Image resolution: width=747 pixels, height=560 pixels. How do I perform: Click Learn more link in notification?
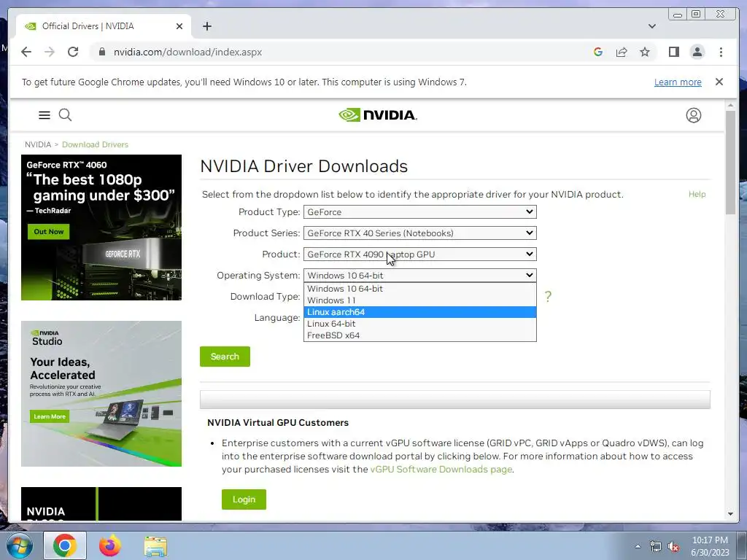(x=678, y=82)
